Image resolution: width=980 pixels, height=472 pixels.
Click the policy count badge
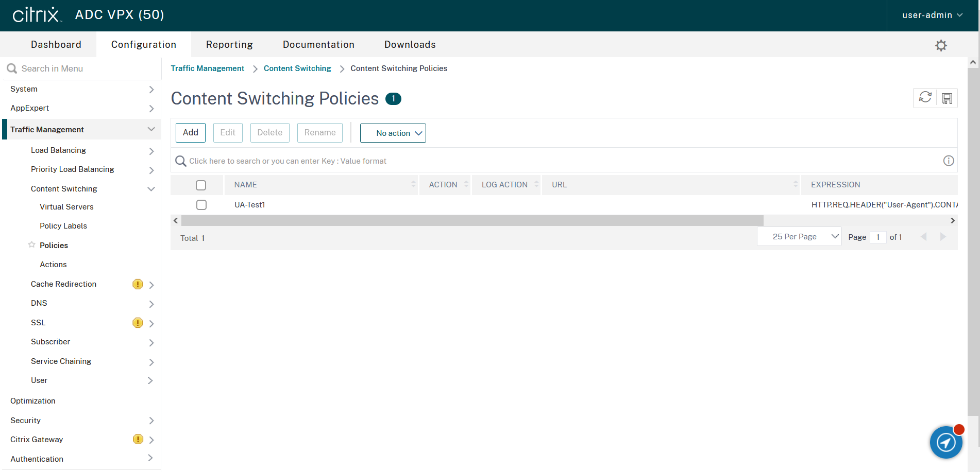(x=393, y=98)
